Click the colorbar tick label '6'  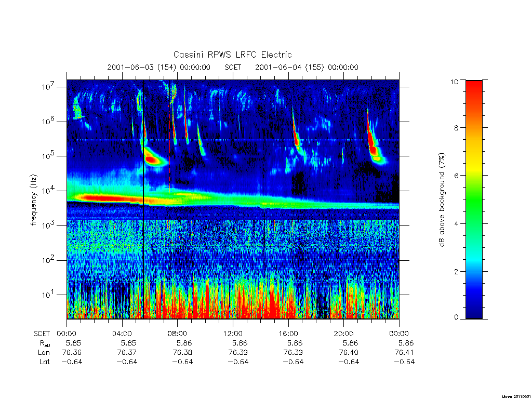456,176
